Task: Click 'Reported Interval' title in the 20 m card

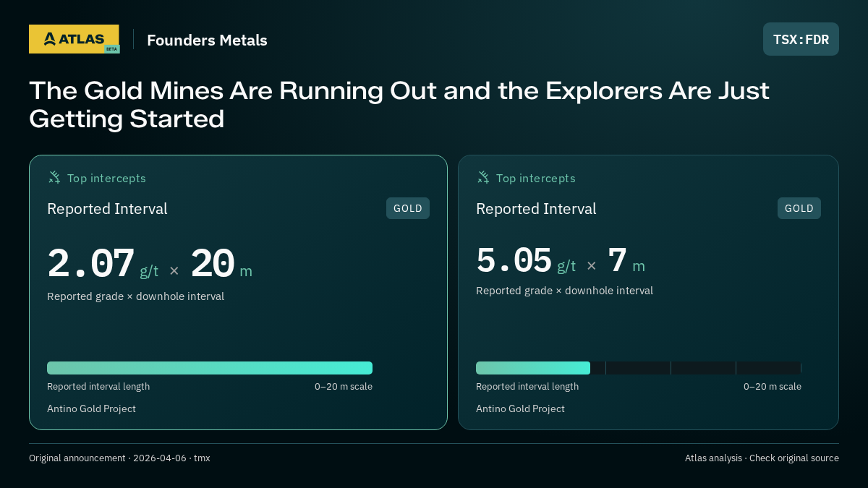Action: coord(107,209)
